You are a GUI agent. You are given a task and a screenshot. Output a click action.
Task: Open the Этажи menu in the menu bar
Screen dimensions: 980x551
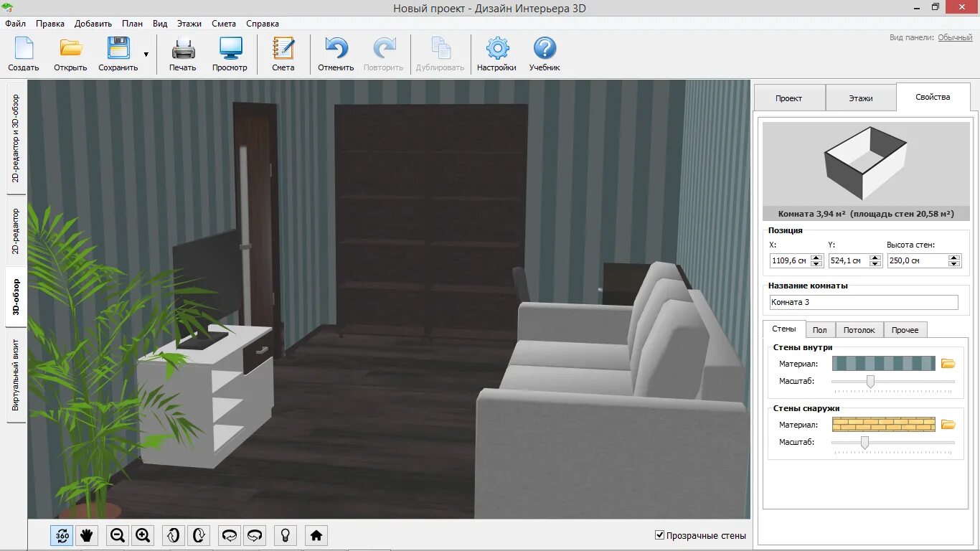pos(189,24)
